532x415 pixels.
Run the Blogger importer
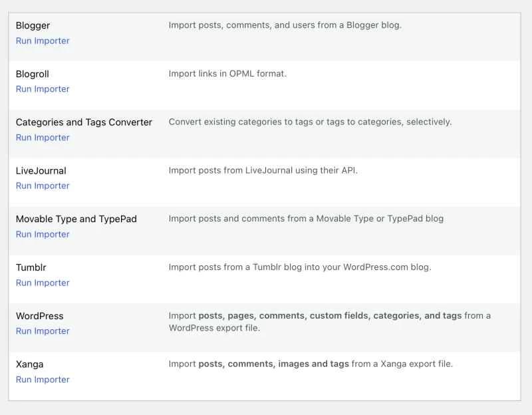[43, 41]
